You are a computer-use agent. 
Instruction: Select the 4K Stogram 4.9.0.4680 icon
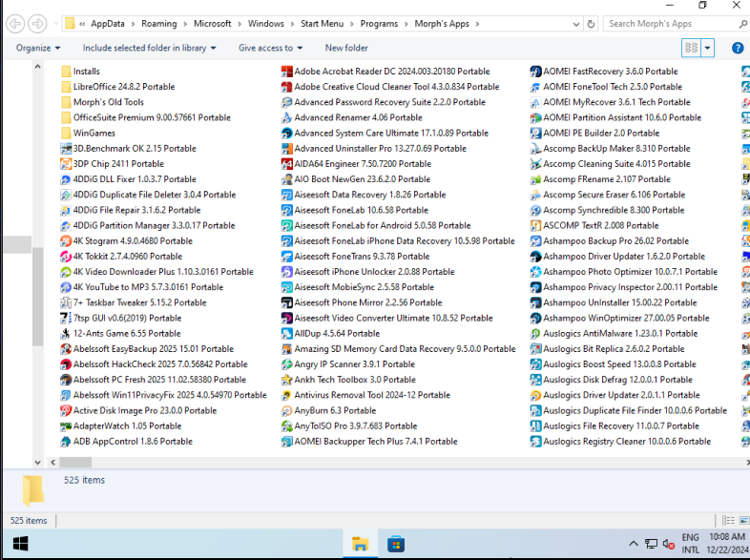[x=66, y=241]
